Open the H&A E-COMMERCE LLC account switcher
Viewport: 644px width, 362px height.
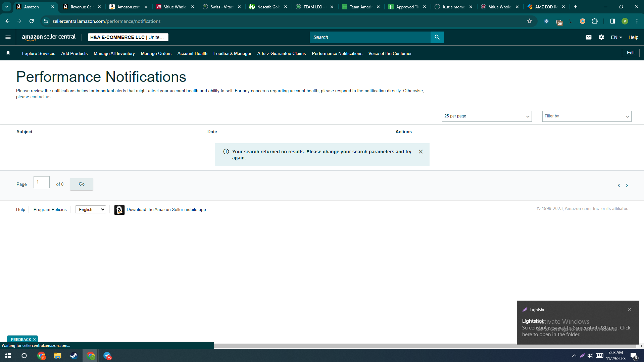128,37
